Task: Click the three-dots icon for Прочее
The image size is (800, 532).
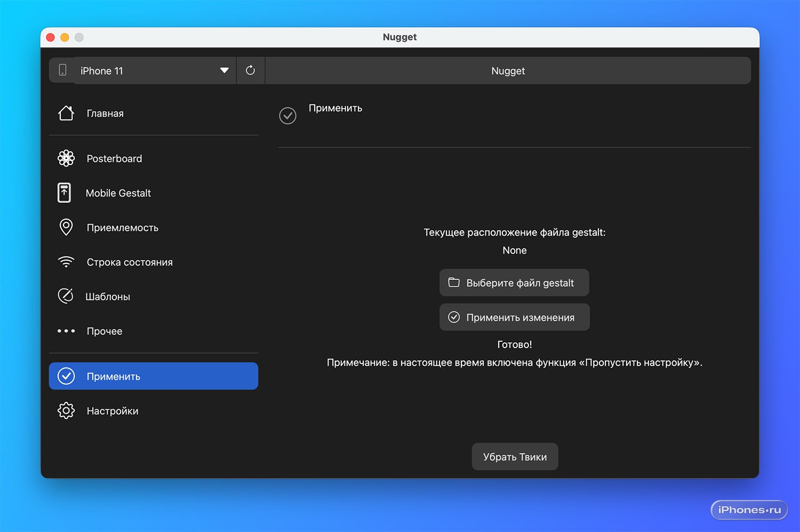Action: tap(66, 331)
